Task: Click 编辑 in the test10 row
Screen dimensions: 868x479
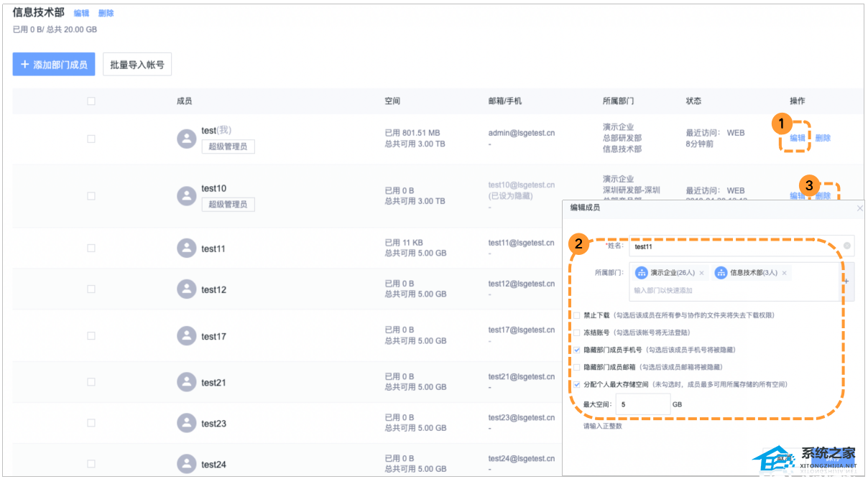Action: pyautogui.click(x=798, y=195)
